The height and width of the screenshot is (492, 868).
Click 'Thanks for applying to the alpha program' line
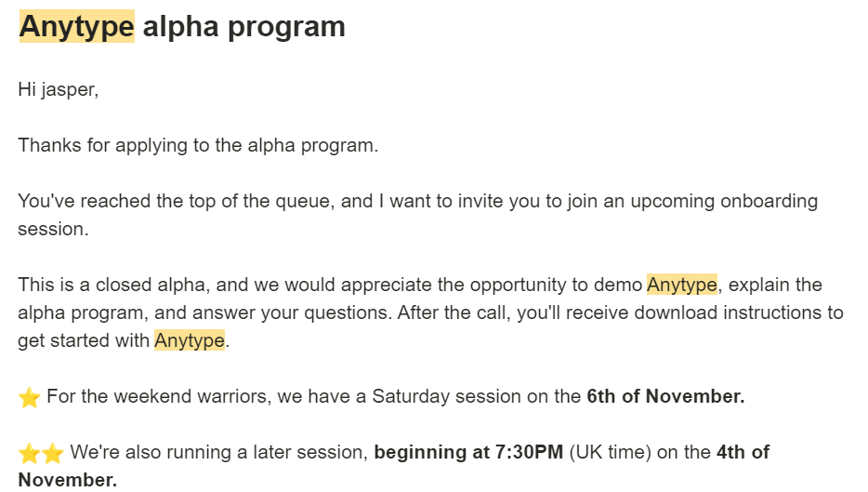[x=198, y=146]
